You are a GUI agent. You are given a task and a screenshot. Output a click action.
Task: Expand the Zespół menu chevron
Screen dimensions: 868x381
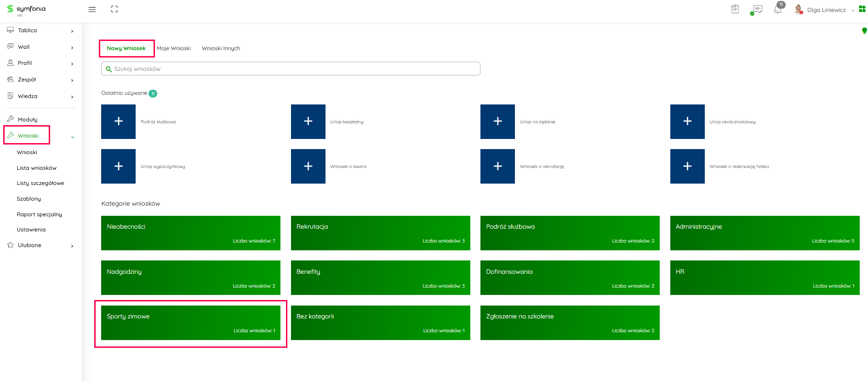tap(72, 80)
